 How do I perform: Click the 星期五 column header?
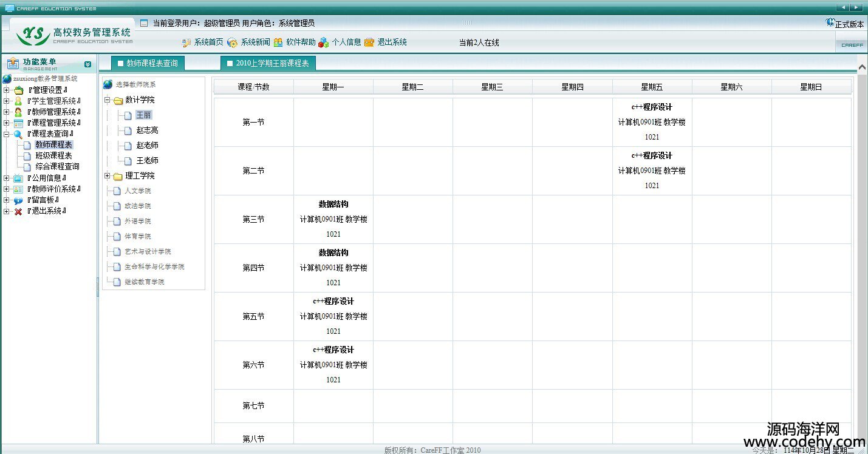click(652, 87)
